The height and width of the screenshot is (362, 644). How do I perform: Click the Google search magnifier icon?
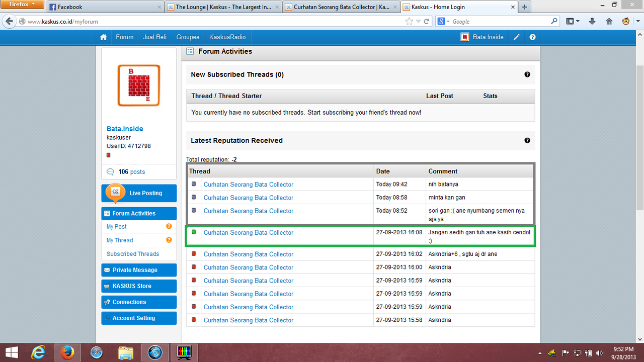click(554, 22)
